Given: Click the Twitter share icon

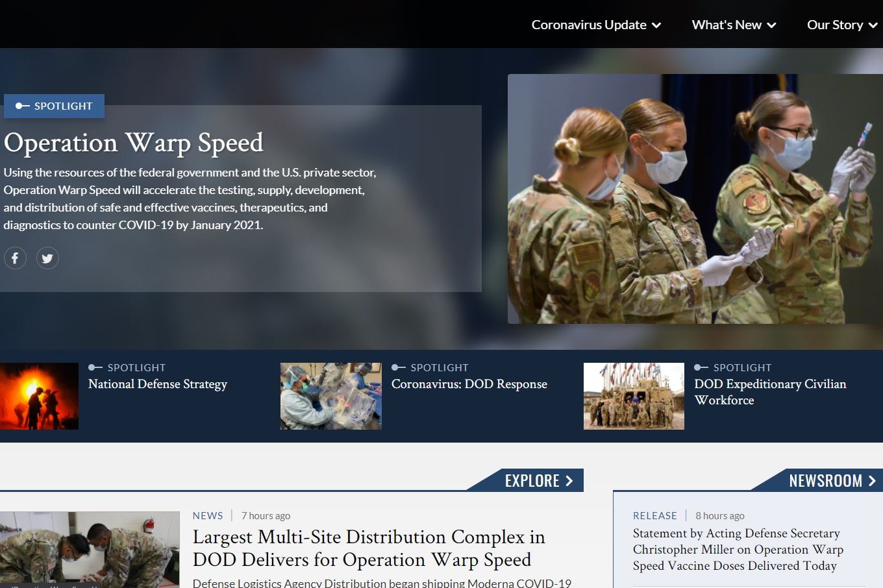Looking at the screenshot, I should tap(47, 258).
